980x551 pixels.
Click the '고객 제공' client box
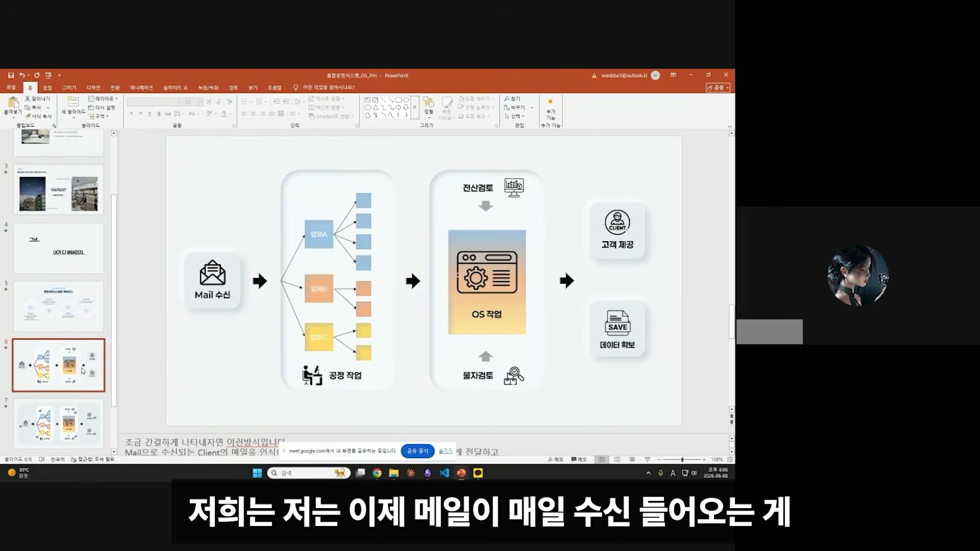pyautogui.click(x=617, y=231)
